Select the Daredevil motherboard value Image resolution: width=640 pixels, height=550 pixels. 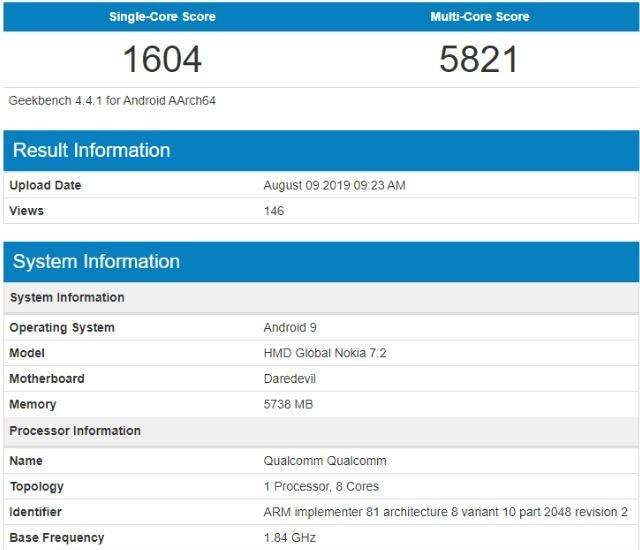tap(290, 379)
